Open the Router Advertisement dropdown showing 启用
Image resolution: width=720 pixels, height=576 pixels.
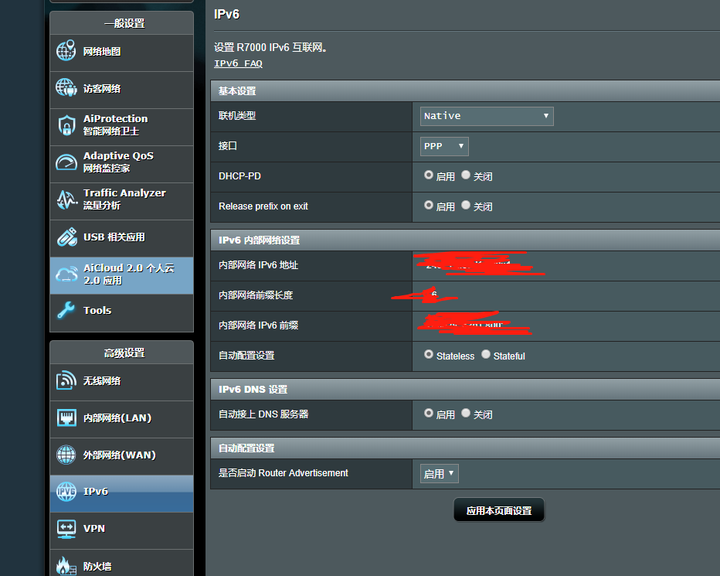pos(439,474)
